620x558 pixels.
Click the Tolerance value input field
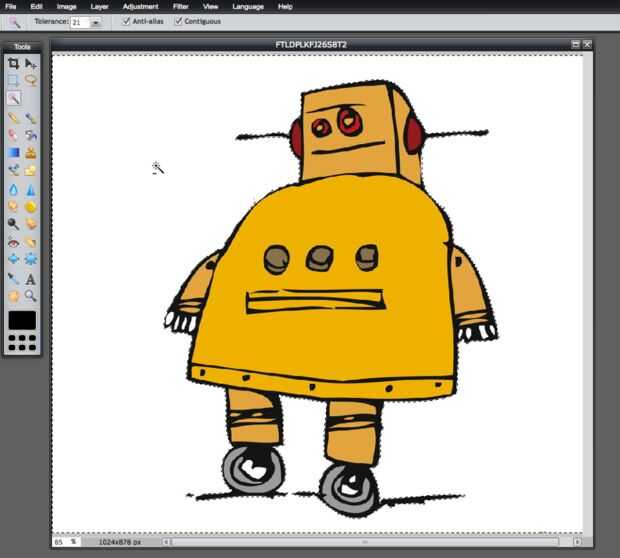[x=80, y=23]
